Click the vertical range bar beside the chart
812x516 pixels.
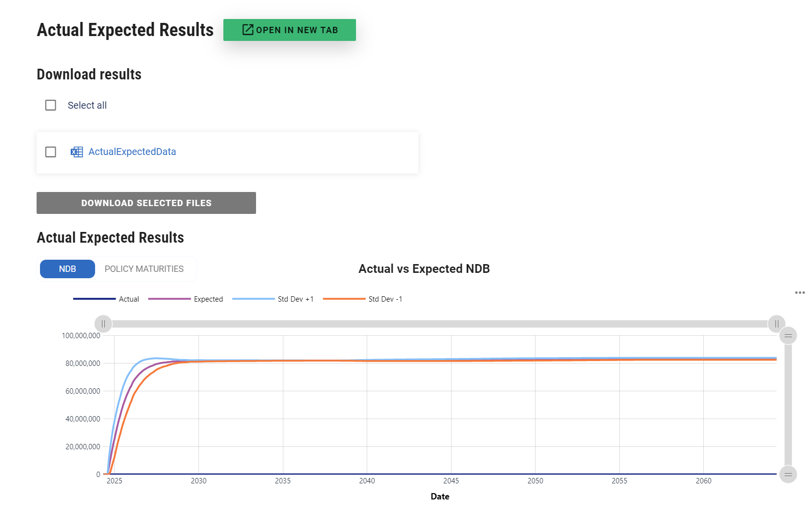(788, 404)
